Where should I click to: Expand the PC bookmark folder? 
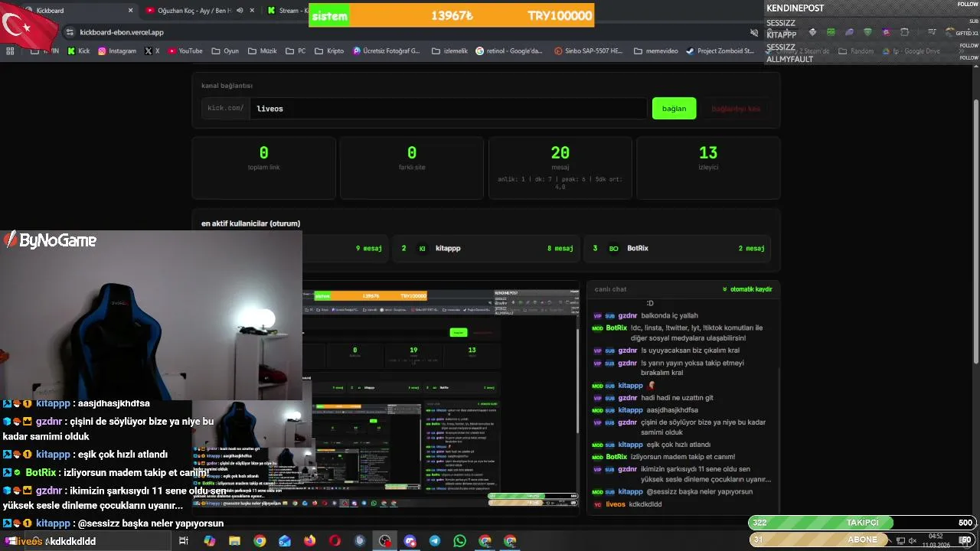click(296, 51)
